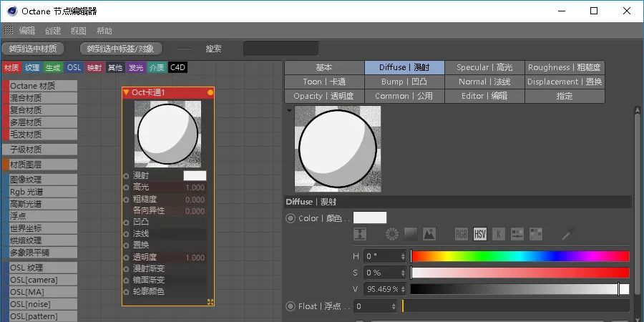Open the 创建 menu
The width and height of the screenshot is (644, 322).
(53, 31)
